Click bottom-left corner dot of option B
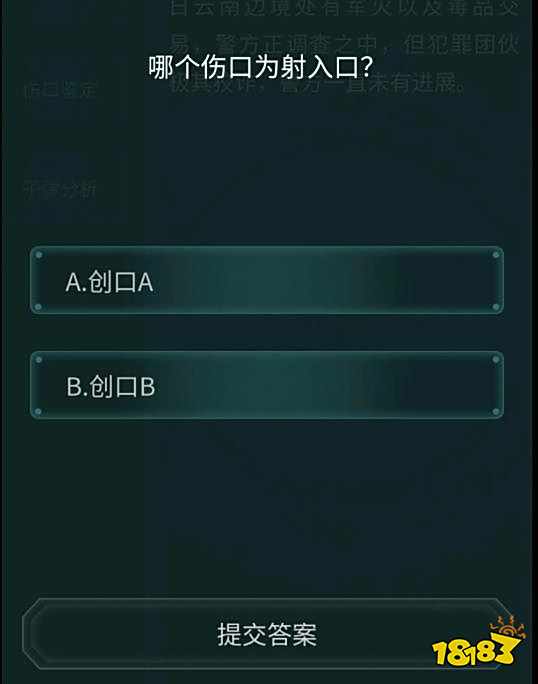The image size is (538, 684). (38, 411)
